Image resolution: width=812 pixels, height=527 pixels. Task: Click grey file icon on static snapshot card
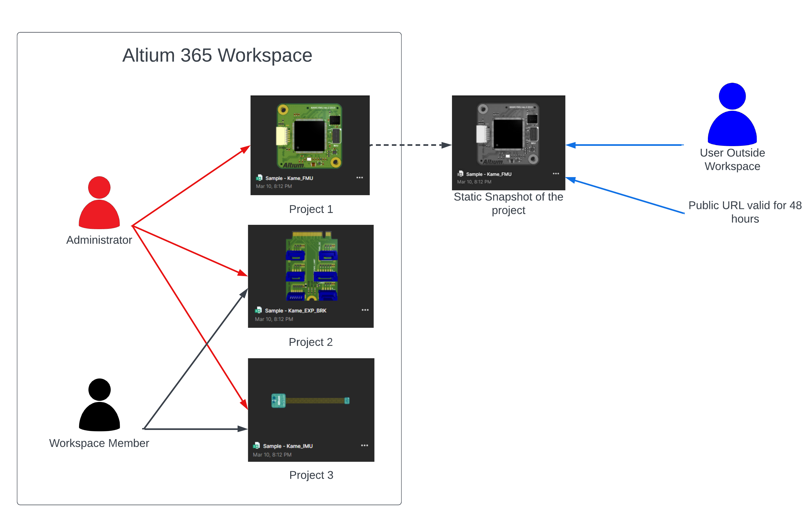click(x=460, y=173)
